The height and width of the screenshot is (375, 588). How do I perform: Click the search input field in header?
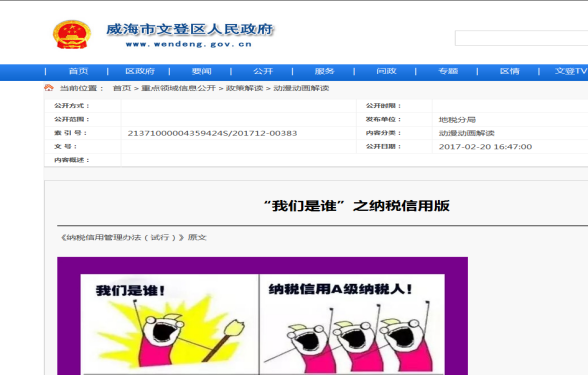522,38
